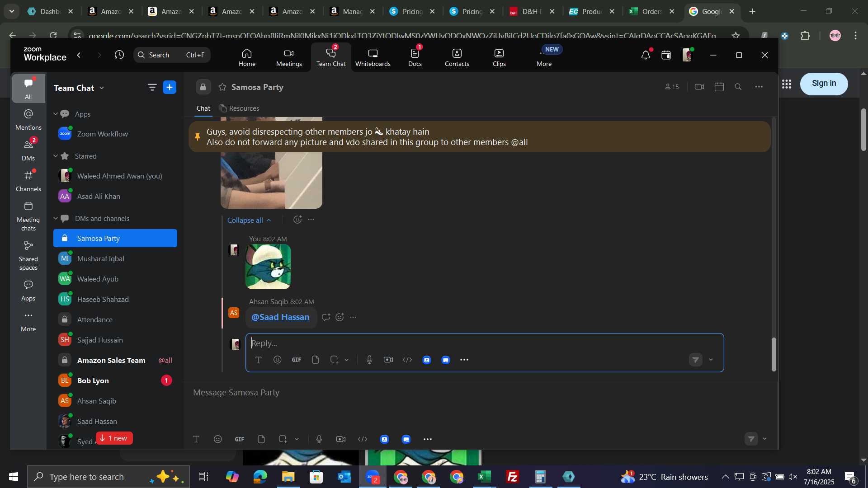The height and width of the screenshot is (488, 868).
Task: Collapse the Apps section
Action: pos(56,114)
